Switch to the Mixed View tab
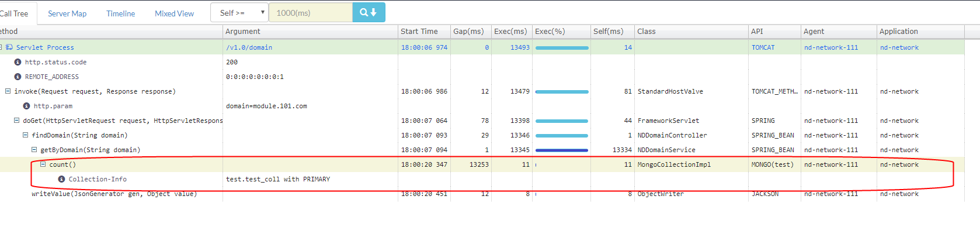The image size is (980, 237). tap(174, 13)
